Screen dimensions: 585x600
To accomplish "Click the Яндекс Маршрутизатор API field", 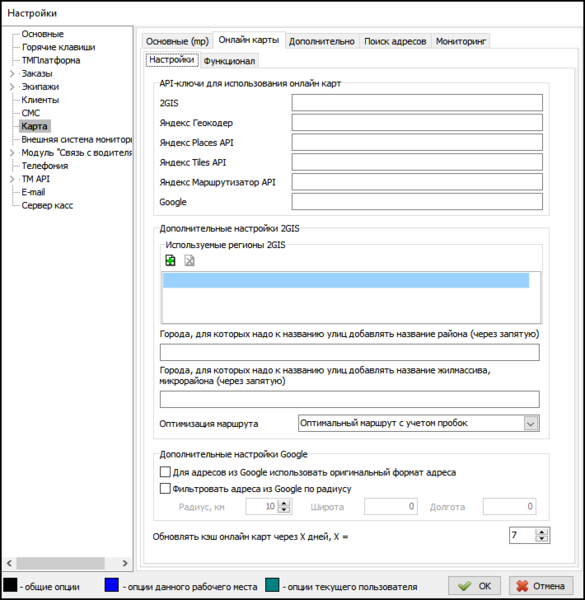I will coord(417,182).
